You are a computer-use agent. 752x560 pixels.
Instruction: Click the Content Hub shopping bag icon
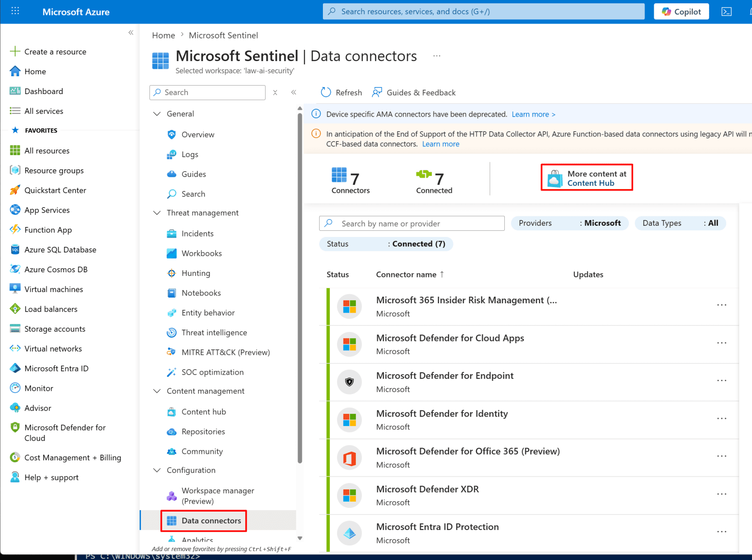point(555,179)
